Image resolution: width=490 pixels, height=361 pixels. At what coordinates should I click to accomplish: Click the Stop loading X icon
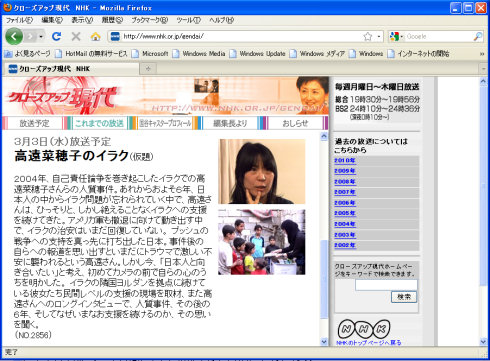(76, 36)
